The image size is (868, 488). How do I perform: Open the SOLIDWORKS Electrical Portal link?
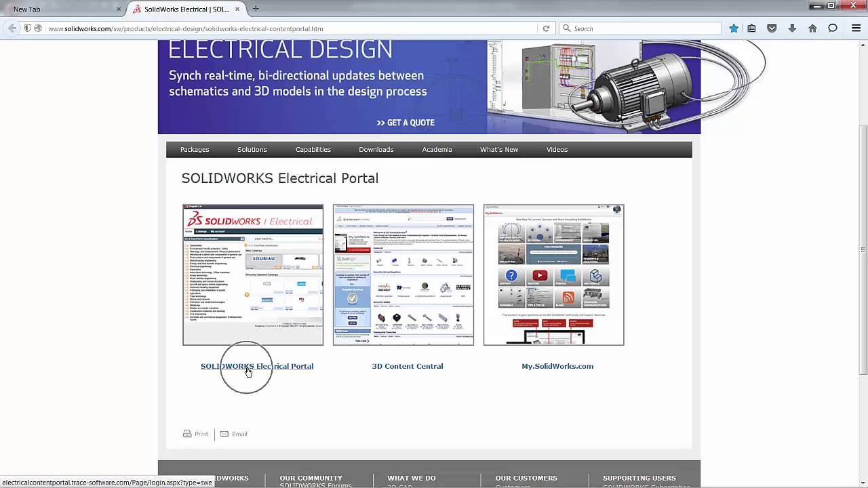point(257,366)
